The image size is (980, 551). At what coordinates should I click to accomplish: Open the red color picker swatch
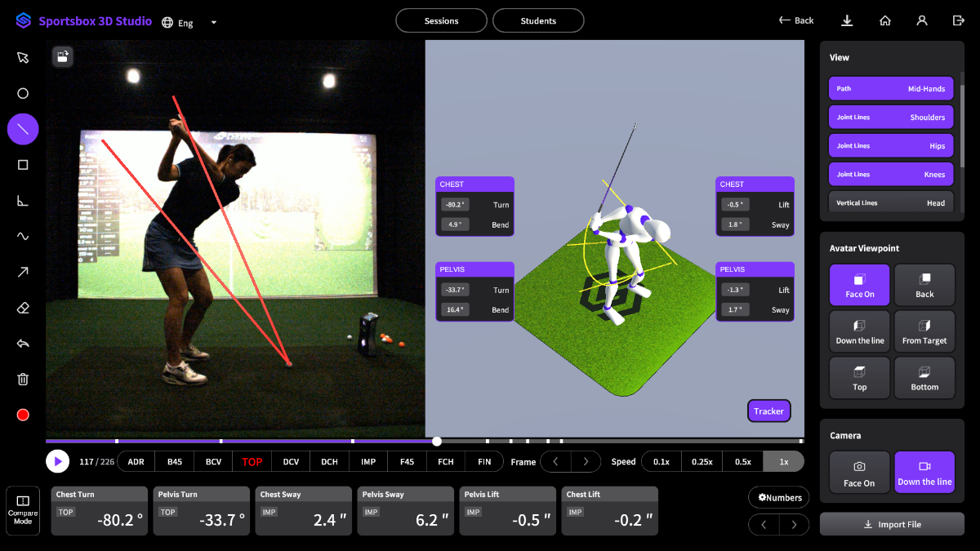[x=23, y=415]
